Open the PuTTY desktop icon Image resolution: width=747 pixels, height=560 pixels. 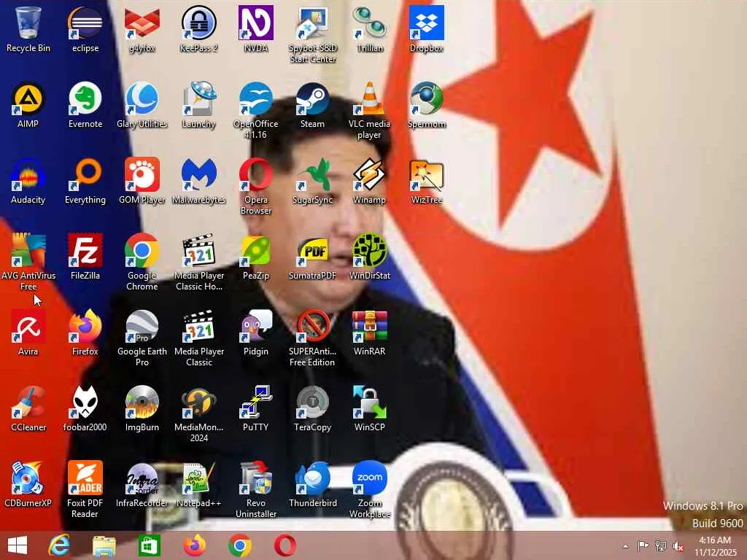[x=256, y=408]
